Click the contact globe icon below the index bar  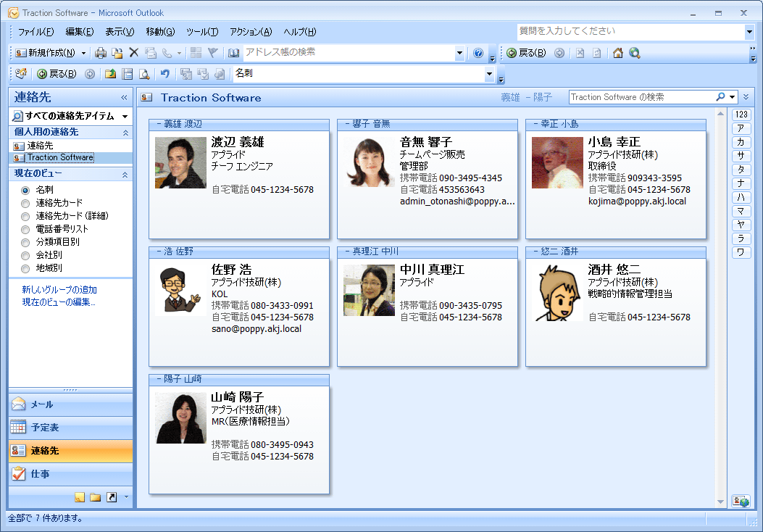[x=741, y=501]
